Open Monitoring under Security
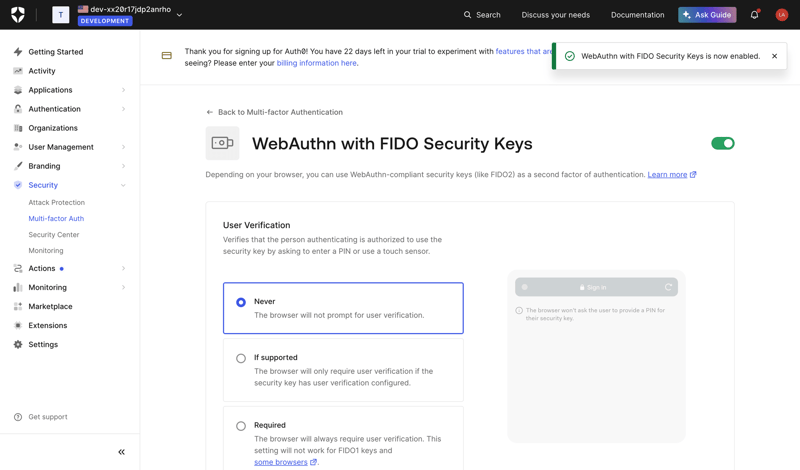The height and width of the screenshot is (470, 800). pyautogui.click(x=46, y=251)
